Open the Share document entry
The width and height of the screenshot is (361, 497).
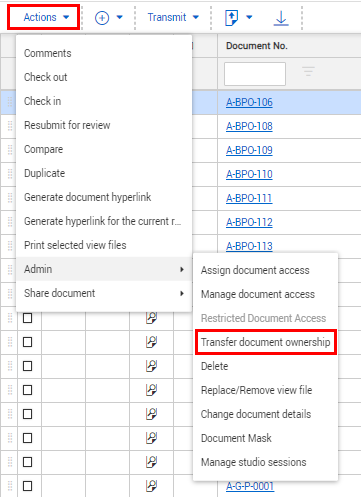(x=104, y=293)
